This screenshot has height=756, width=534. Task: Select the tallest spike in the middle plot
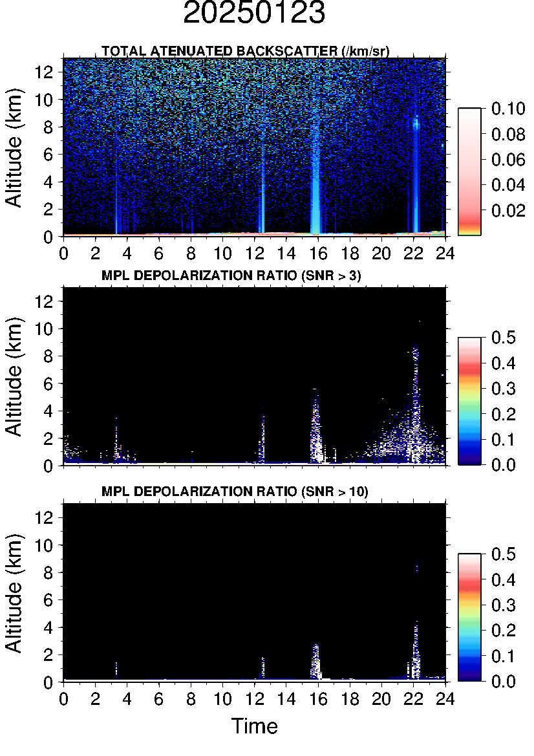click(x=416, y=388)
